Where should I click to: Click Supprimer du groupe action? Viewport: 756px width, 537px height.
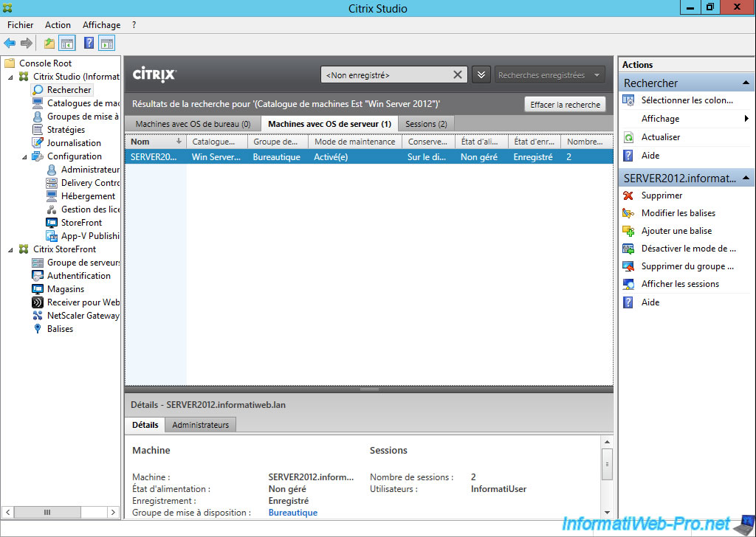pos(687,266)
